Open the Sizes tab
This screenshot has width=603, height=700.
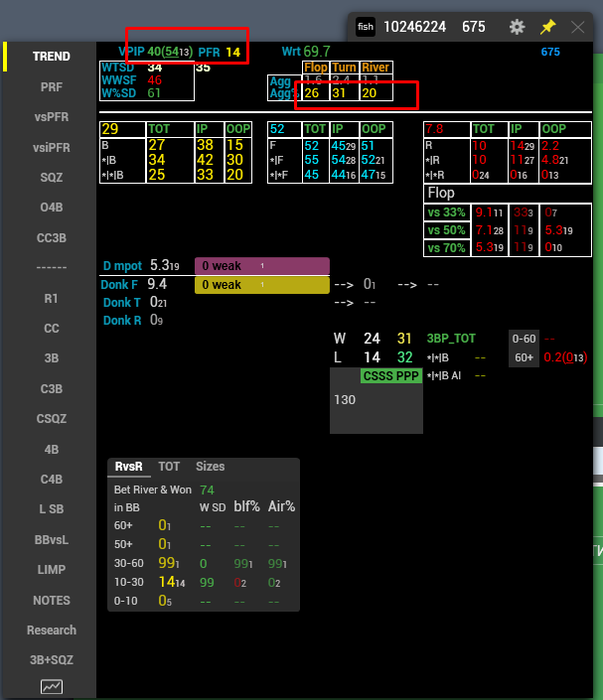[210, 467]
